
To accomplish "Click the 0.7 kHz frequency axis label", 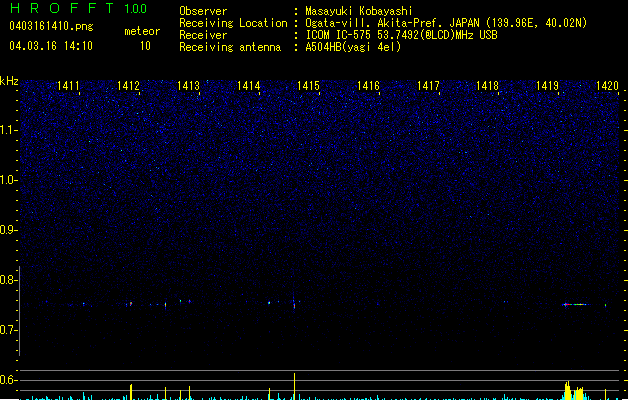I will click(8, 330).
